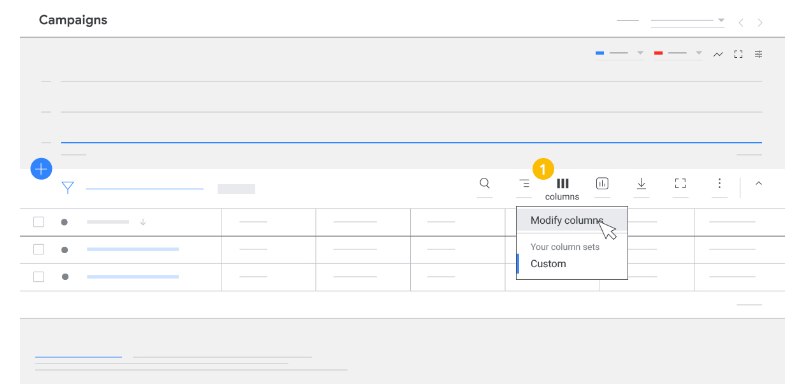Open the segment icon next to search
805x392 pixels.
pos(524,183)
